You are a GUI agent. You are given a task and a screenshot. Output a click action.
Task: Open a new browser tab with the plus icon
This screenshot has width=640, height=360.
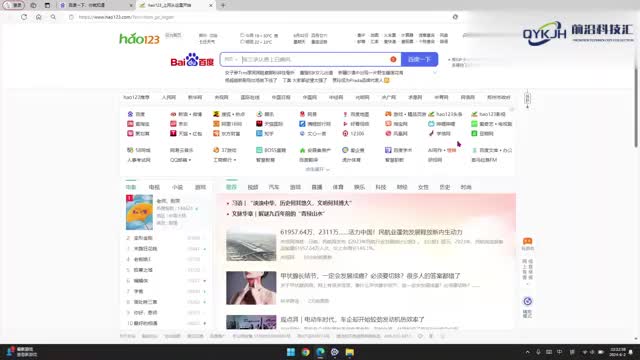point(223,5)
